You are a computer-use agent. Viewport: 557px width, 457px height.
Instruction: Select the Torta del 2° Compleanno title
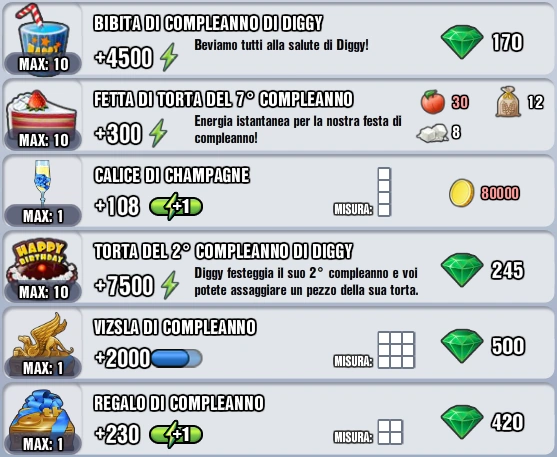[x=223, y=251]
